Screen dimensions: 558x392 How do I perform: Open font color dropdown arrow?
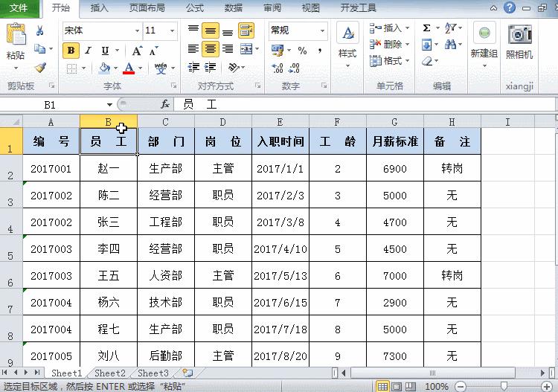140,68
